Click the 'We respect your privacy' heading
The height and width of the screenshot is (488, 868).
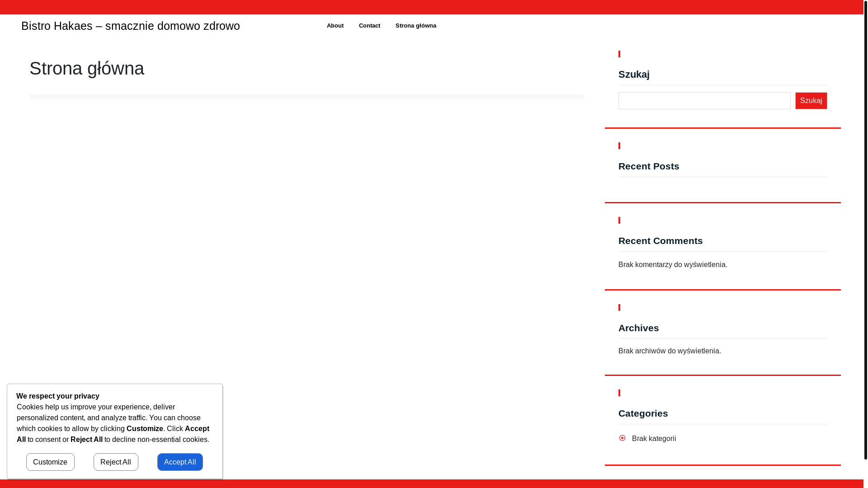coord(58,396)
